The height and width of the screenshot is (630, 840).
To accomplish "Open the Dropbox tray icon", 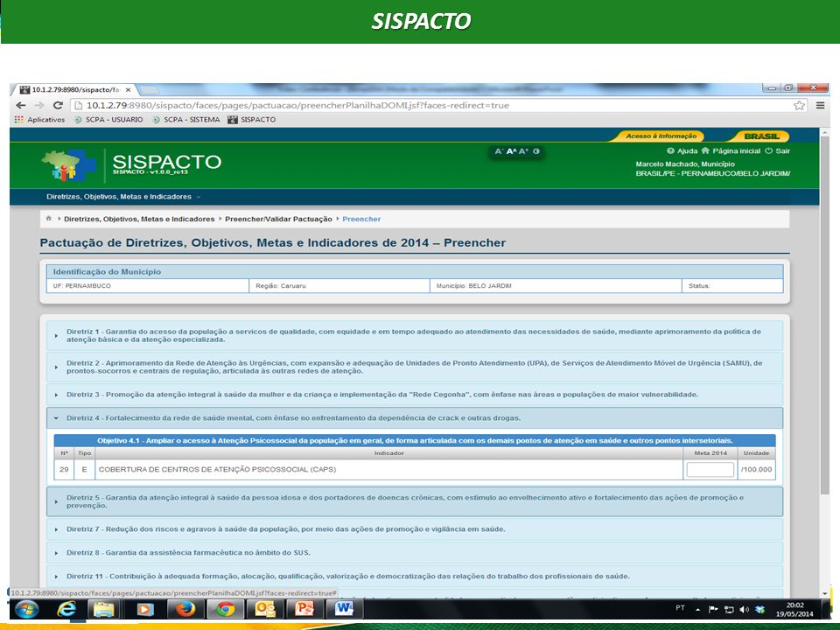I will click(759, 609).
